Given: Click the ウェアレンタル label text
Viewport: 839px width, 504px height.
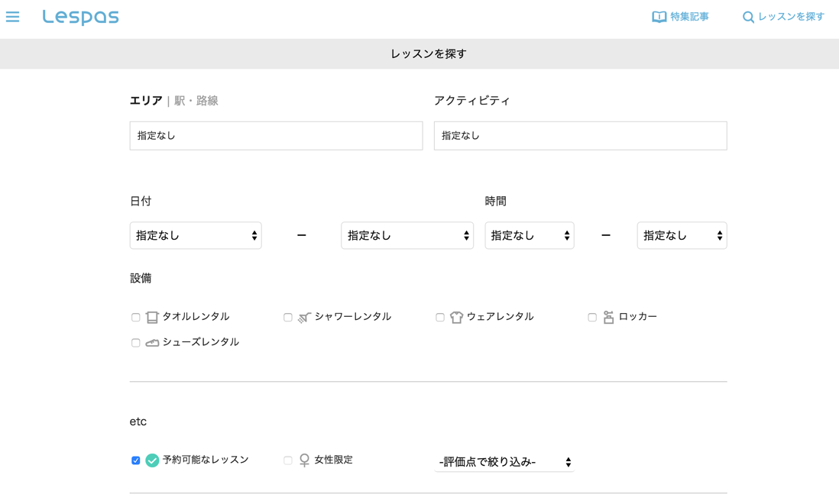Looking at the screenshot, I should coord(500,316).
